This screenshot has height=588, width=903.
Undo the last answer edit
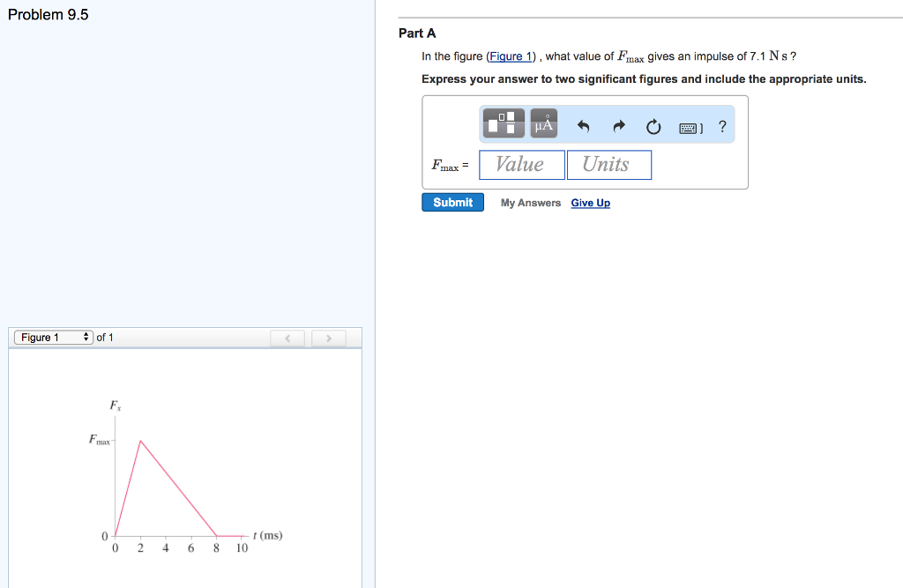point(583,124)
